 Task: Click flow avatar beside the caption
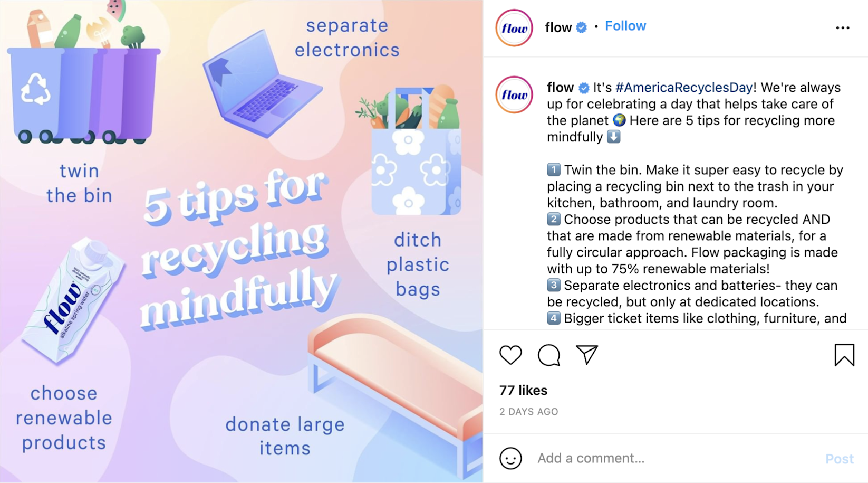click(x=514, y=95)
